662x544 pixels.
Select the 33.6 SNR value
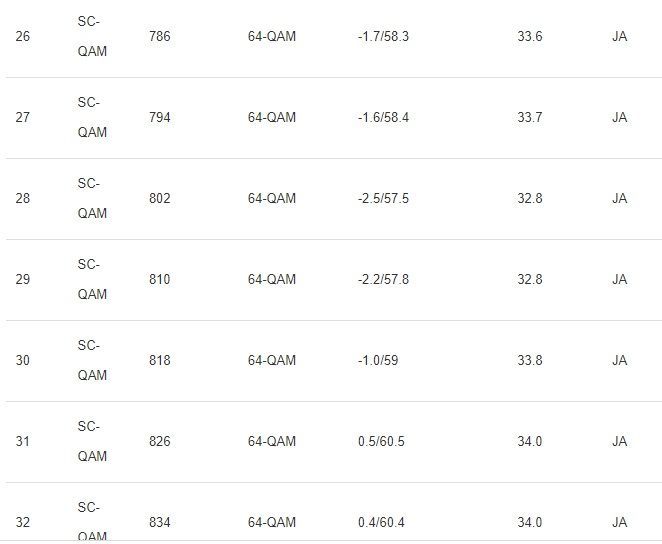pos(530,37)
